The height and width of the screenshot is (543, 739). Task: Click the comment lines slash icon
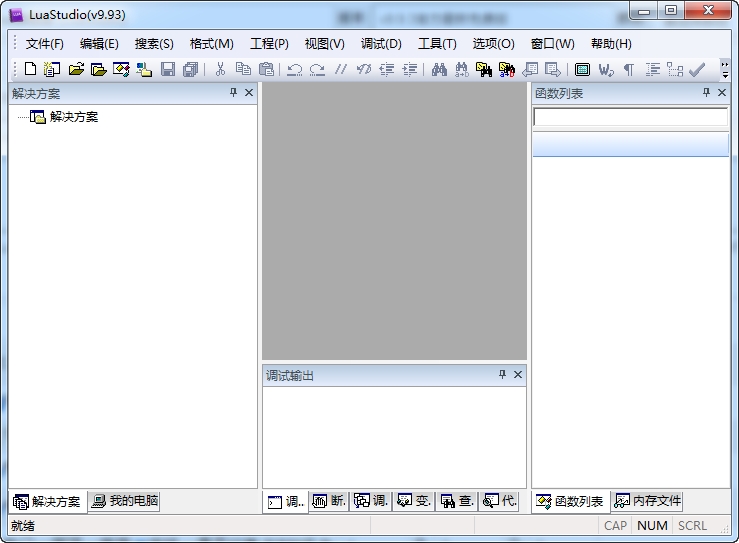click(x=340, y=69)
